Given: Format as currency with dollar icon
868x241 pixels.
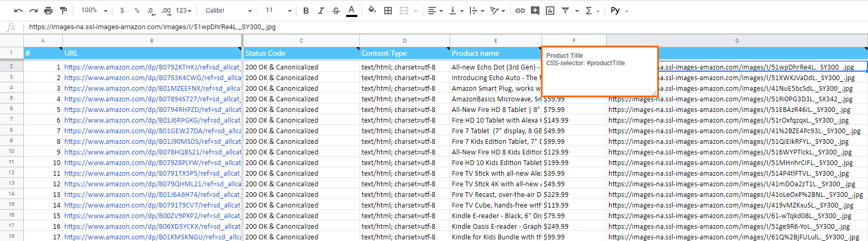Looking at the screenshot, I should (123, 11).
